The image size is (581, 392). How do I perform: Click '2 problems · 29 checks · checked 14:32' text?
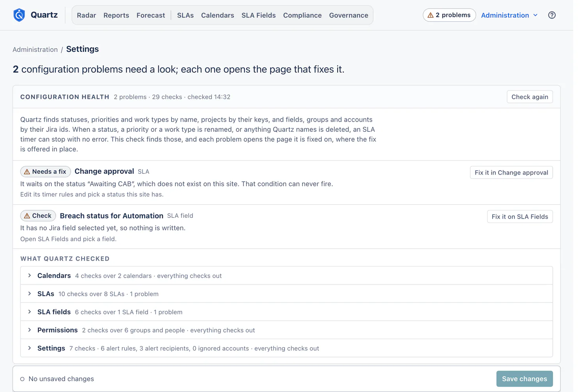[x=172, y=97]
